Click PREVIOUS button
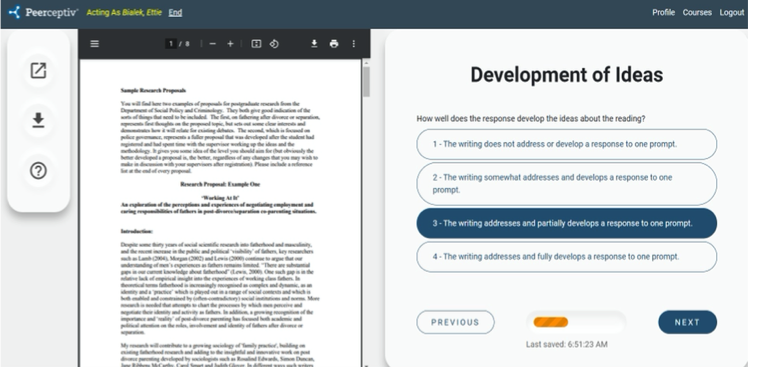The width and height of the screenshot is (779, 367). [x=455, y=322]
